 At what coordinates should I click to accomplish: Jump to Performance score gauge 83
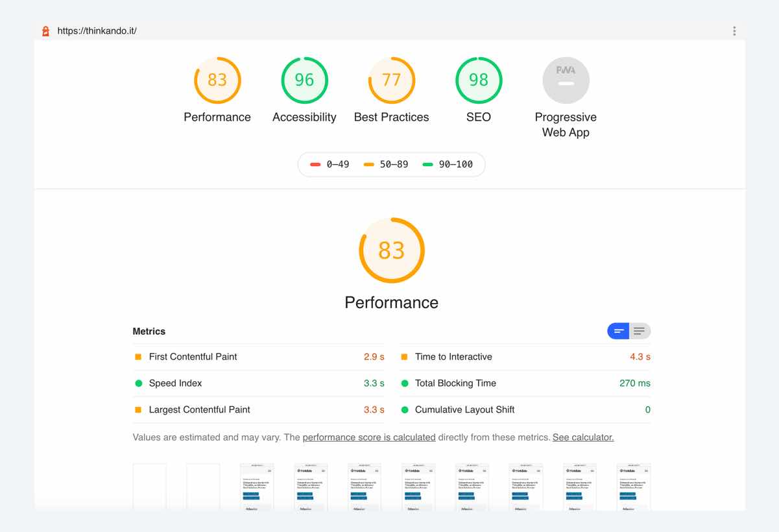pyautogui.click(x=217, y=80)
